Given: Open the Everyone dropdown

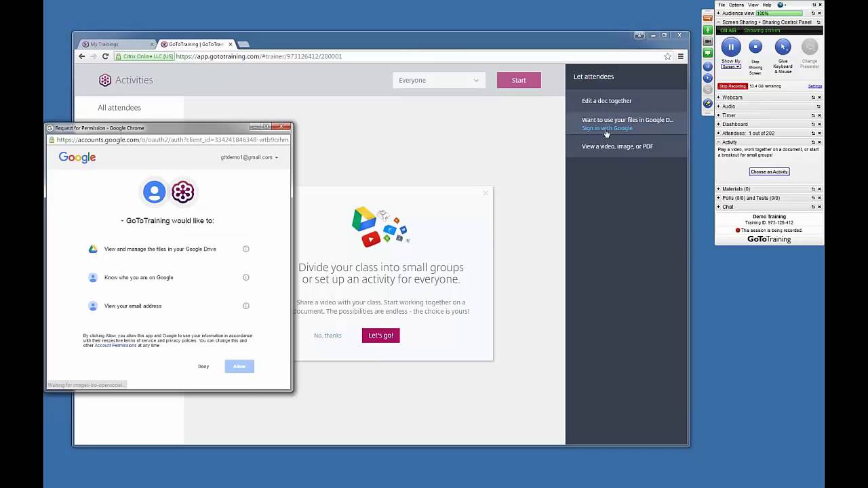Looking at the screenshot, I should (x=439, y=80).
